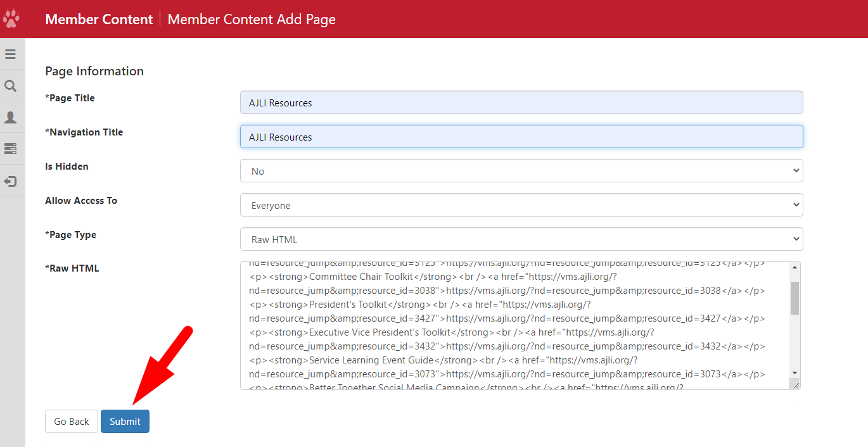Focus the Page Title input field
This screenshot has height=447, width=868.
coord(521,103)
